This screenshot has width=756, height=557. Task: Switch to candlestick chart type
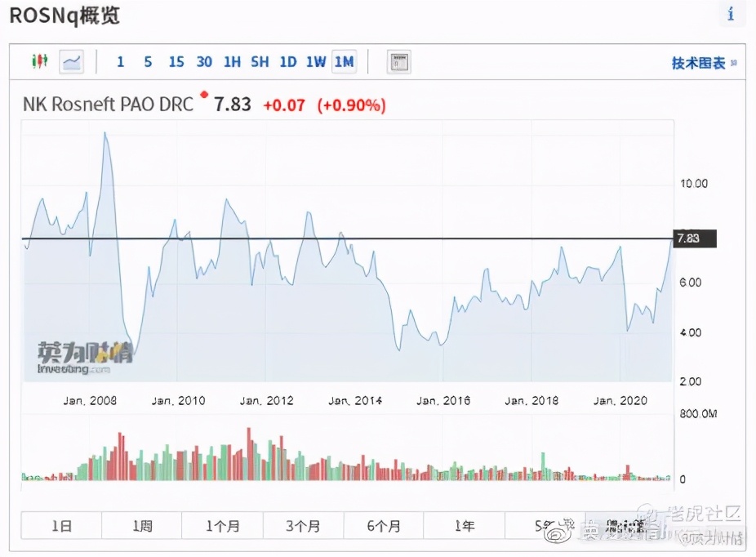click(38, 61)
